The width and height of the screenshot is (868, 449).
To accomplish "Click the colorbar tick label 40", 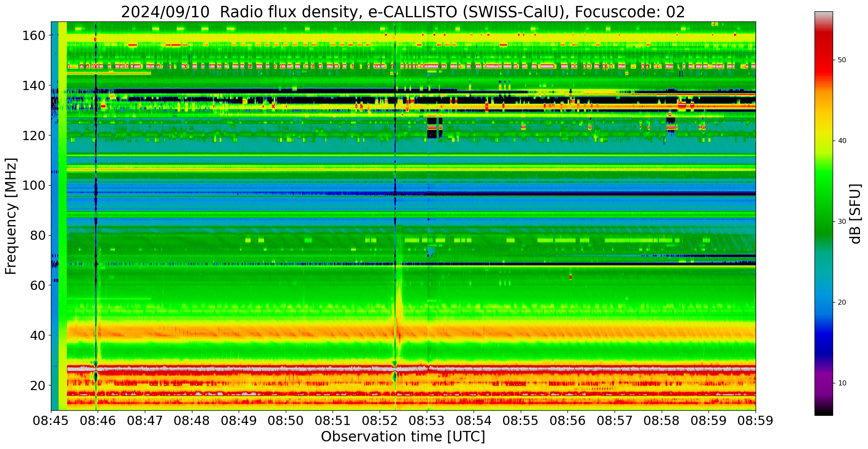I will point(842,141).
